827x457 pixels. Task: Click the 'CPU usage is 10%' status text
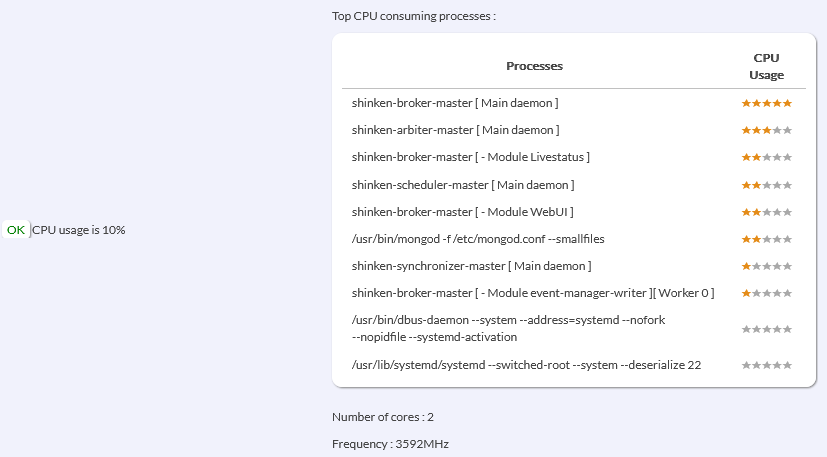point(79,230)
